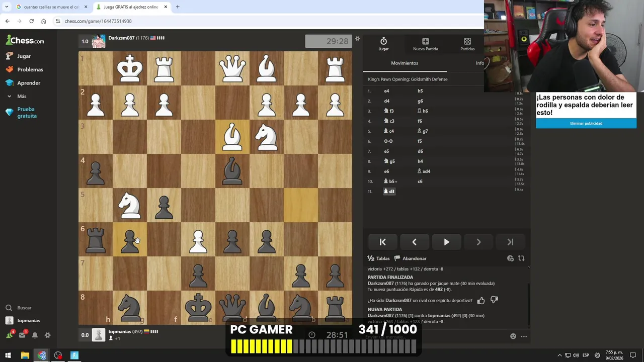Flip the board with arrows icon
This screenshot has width=644, height=362.
[521, 258]
